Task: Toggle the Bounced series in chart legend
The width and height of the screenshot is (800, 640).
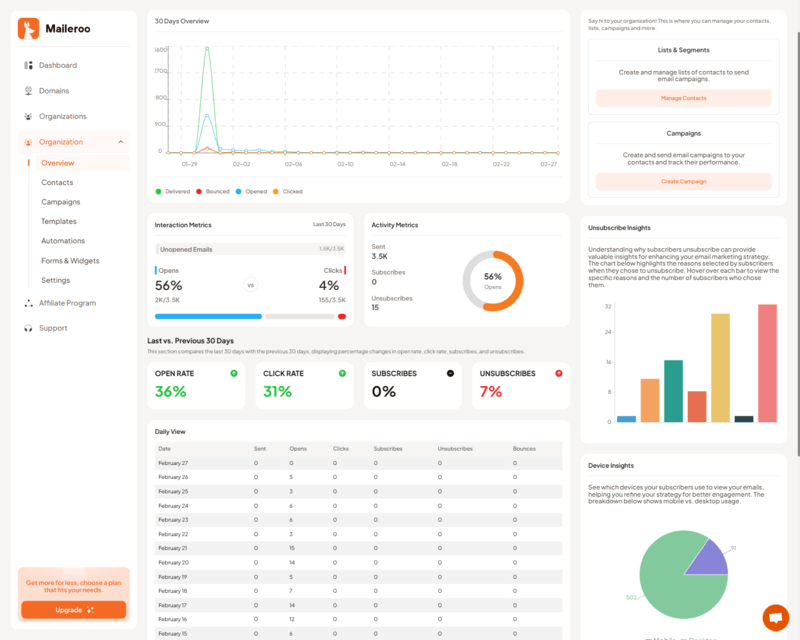Action: click(x=212, y=191)
